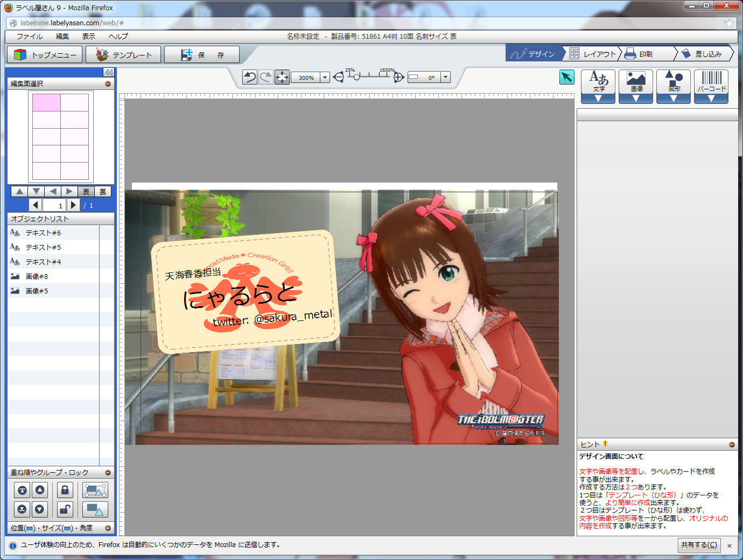Redo the undone action
The image size is (743, 560).
[266, 77]
